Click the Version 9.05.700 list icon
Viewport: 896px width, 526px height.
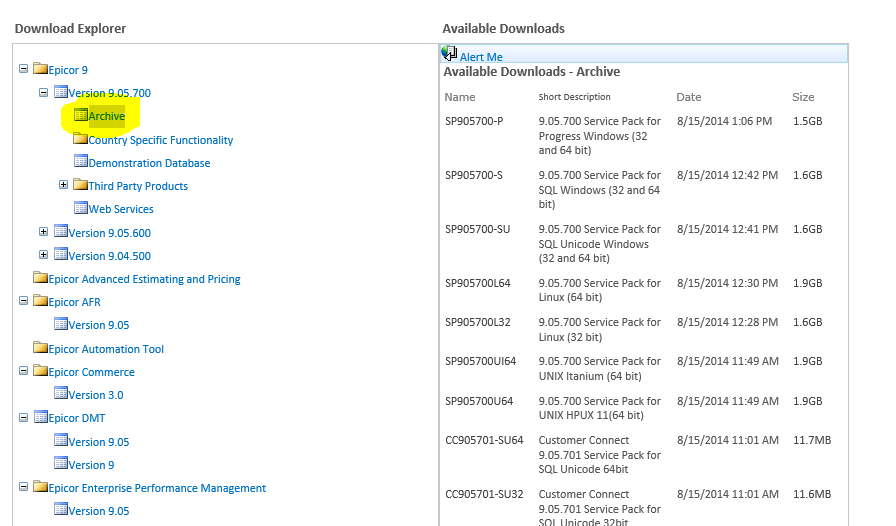coord(61,91)
